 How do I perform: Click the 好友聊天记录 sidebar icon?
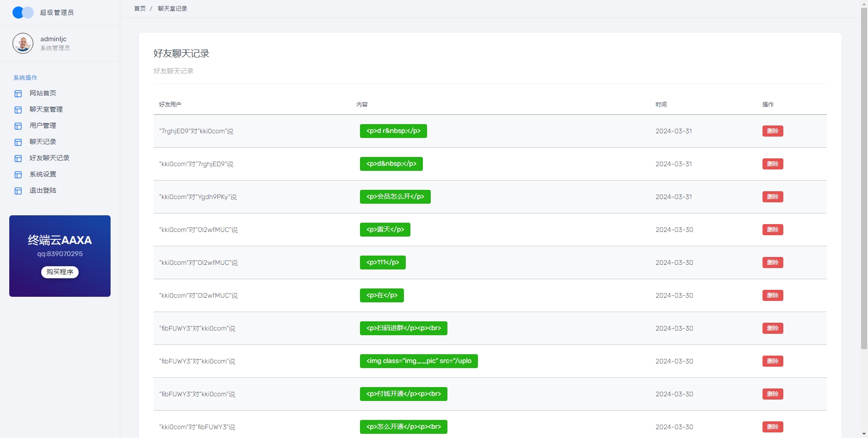[18, 158]
